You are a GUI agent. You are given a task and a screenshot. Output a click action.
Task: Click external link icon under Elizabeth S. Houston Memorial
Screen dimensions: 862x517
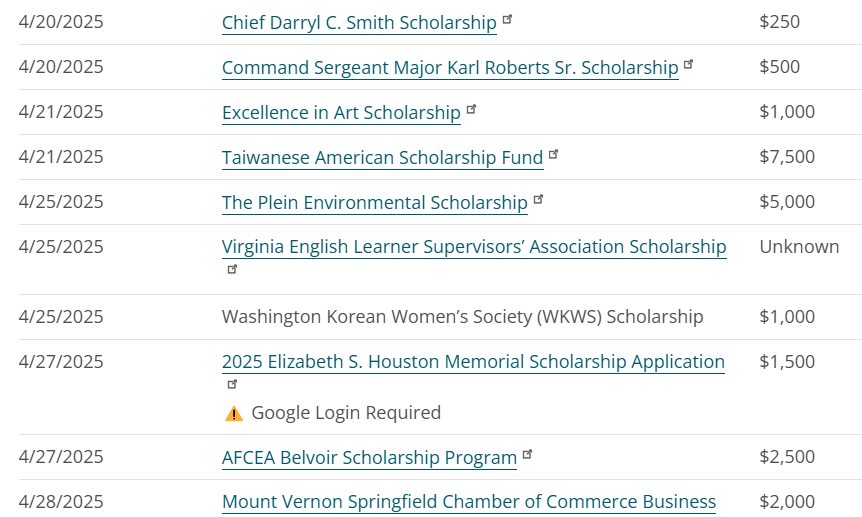(x=232, y=384)
